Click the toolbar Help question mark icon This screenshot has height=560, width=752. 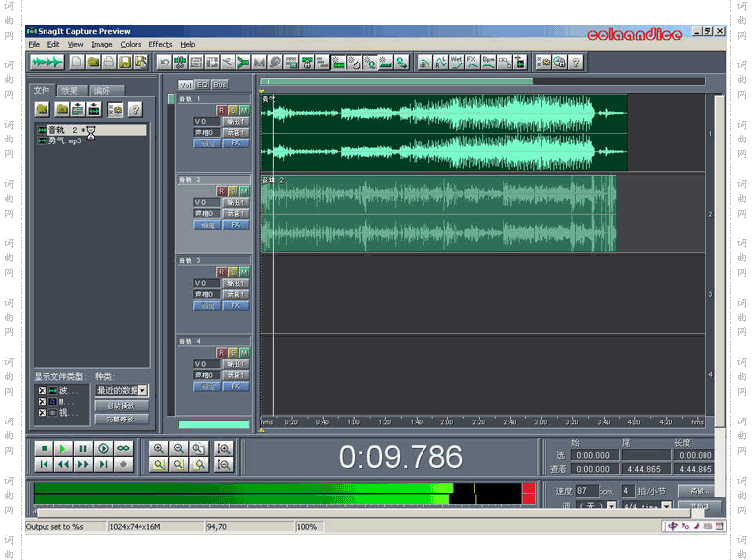point(576,62)
